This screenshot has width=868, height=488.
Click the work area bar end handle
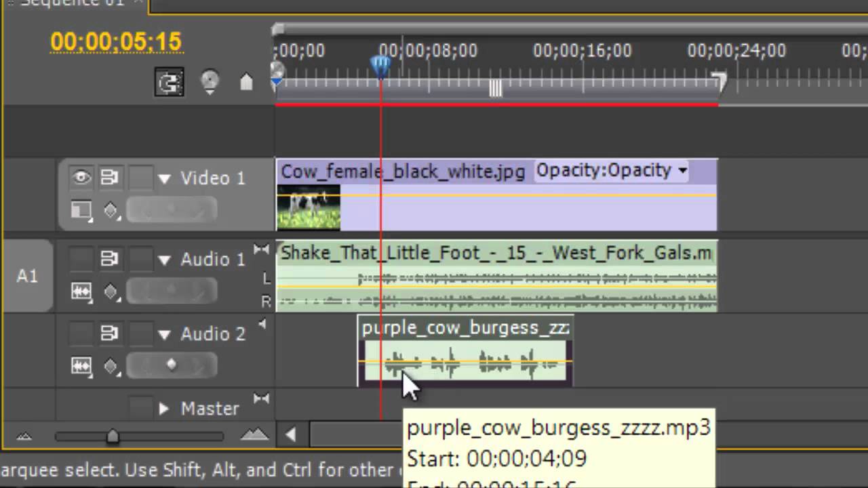click(x=719, y=83)
